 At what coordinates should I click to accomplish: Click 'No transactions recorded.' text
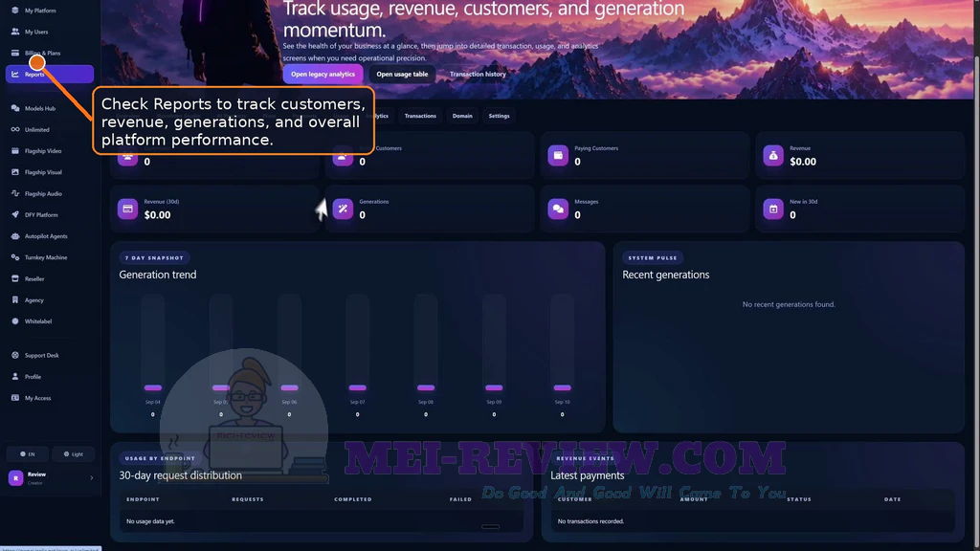coord(590,521)
